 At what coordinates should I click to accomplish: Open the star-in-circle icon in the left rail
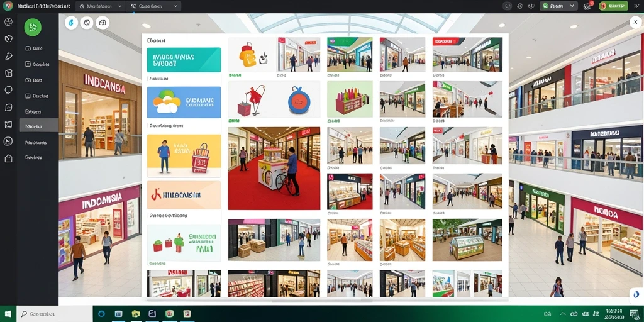8,22
